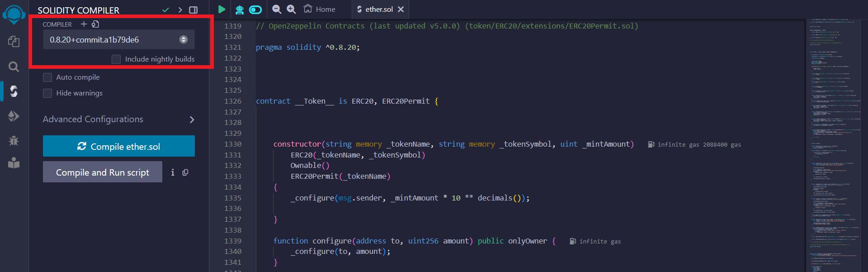This screenshot has height=272, width=868.
Task: Click the Compile ether.sol button
Action: (x=119, y=146)
